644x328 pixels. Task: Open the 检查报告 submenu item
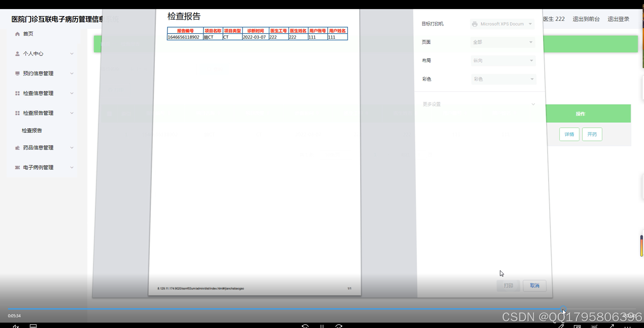pyautogui.click(x=32, y=130)
